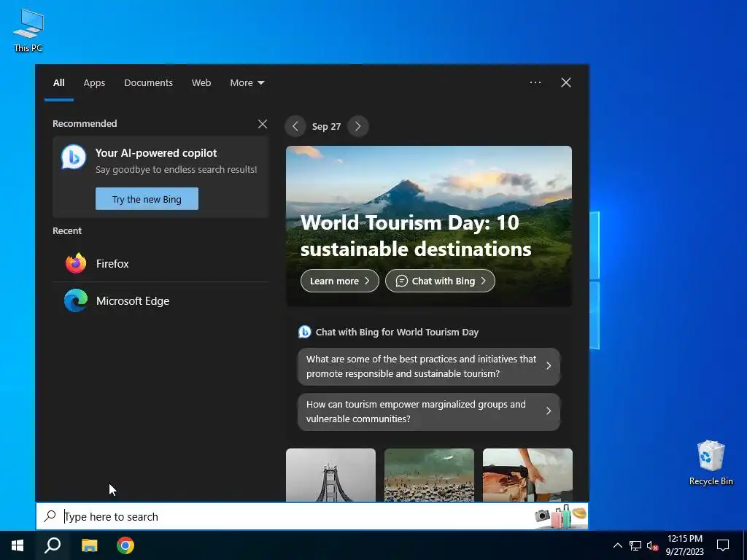The width and height of the screenshot is (747, 560).
Task: Open Firefox from Recent list
Action: point(160,263)
